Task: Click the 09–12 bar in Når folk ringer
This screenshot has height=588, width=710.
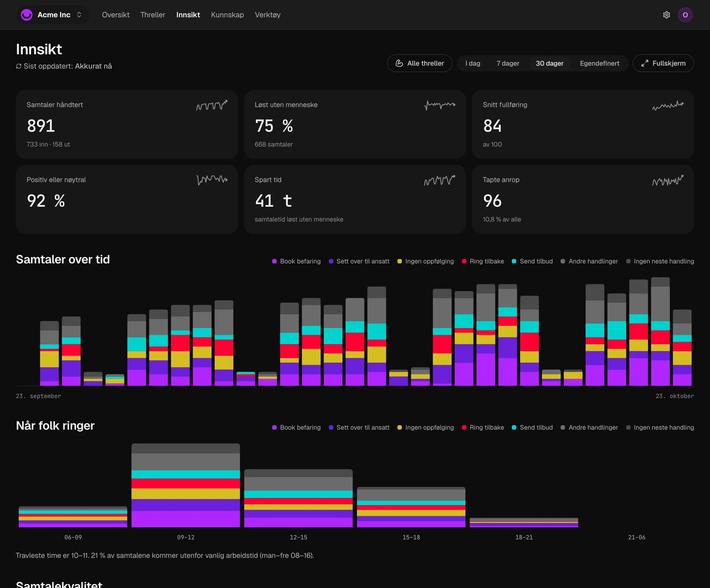Action: (185, 485)
